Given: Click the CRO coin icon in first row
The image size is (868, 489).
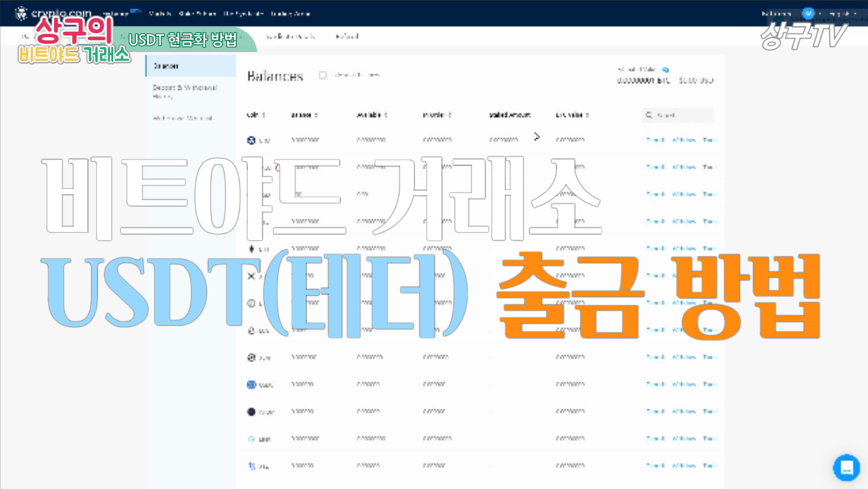Looking at the screenshot, I should [x=251, y=140].
